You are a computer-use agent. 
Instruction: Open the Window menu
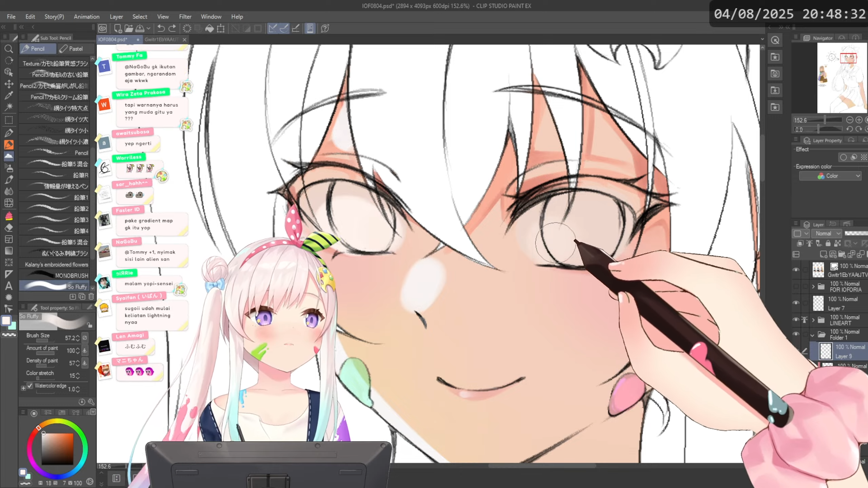point(211,17)
